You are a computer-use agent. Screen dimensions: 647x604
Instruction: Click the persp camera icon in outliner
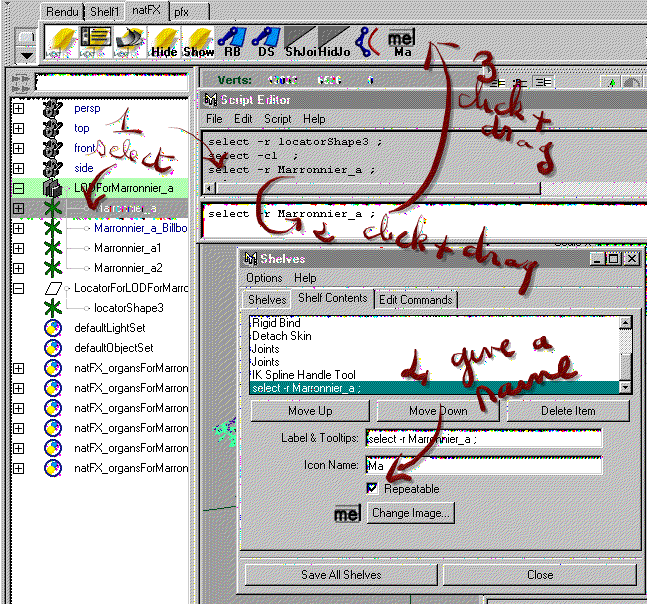click(x=54, y=108)
